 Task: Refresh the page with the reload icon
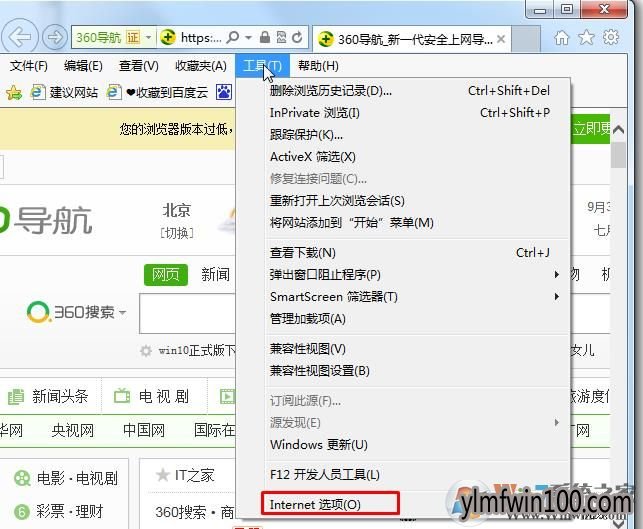click(297, 37)
